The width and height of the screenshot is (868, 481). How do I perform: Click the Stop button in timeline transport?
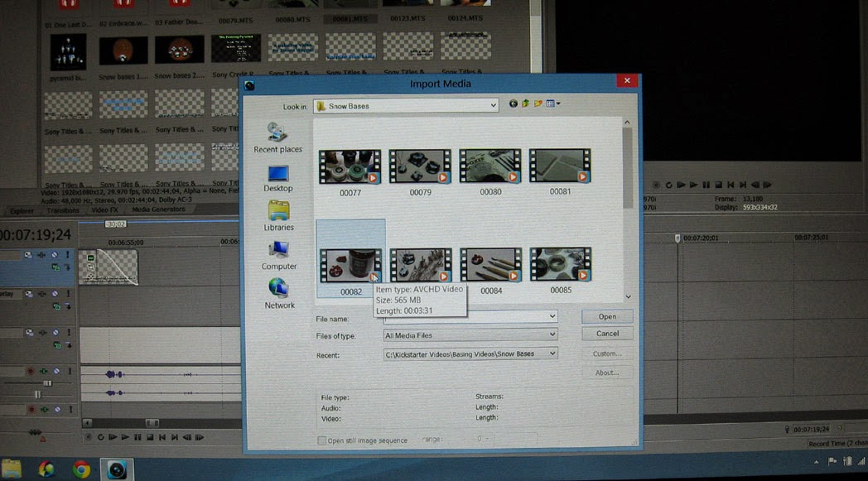point(150,437)
